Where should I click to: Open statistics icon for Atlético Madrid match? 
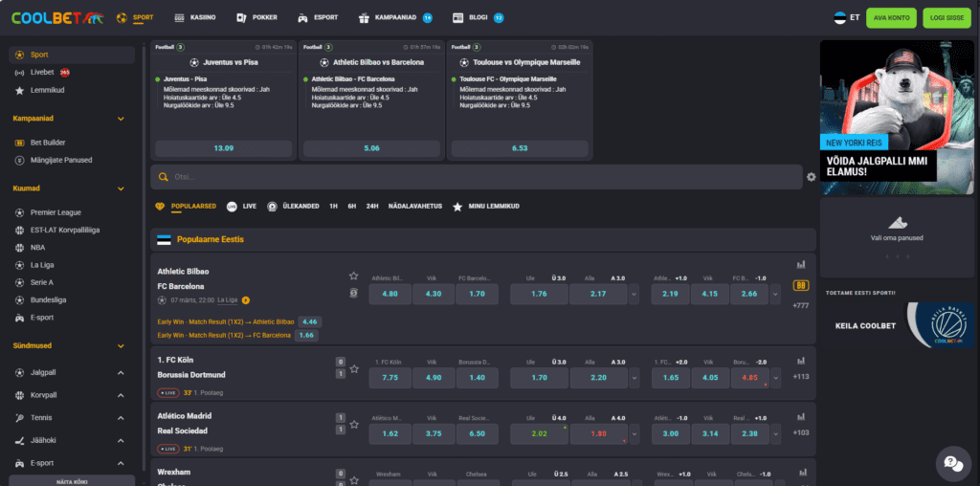(801, 417)
